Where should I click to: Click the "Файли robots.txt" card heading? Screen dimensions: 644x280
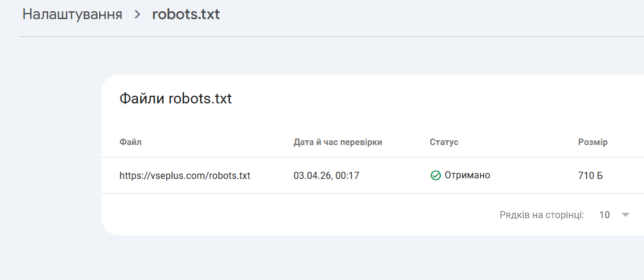coord(176,99)
